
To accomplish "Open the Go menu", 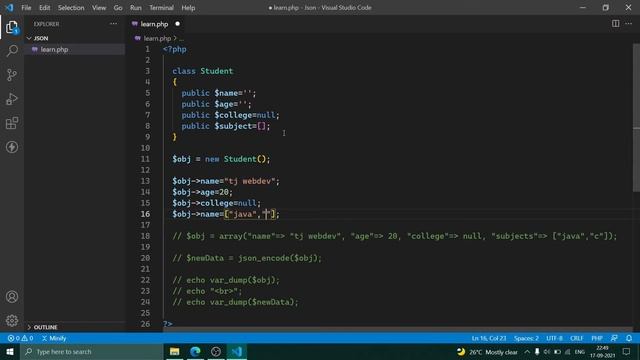I will (x=118, y=8).
